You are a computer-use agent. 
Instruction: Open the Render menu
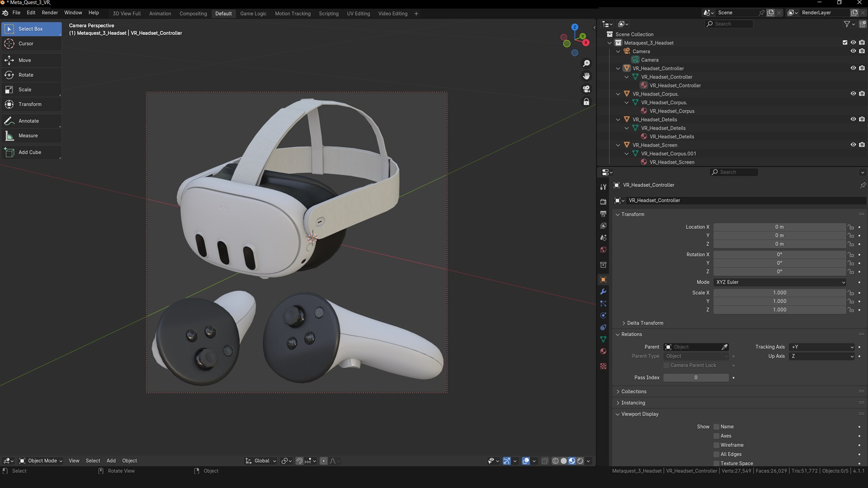click(x=50, y=13)
